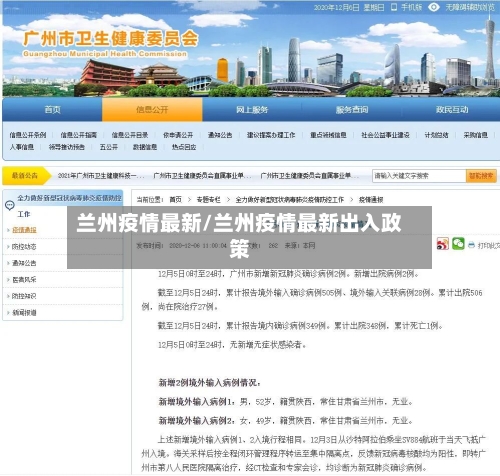Share article via Weibo icon

(443, 244)
